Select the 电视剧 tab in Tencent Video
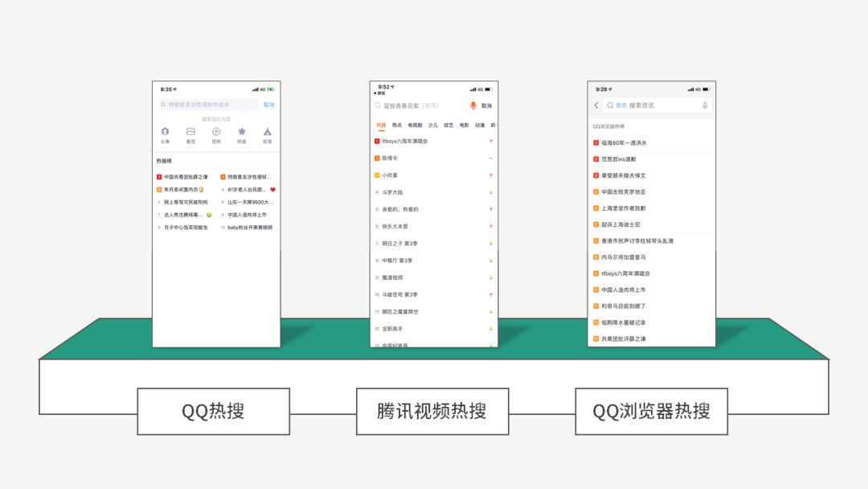868x489 pixels. click(415, 125)
